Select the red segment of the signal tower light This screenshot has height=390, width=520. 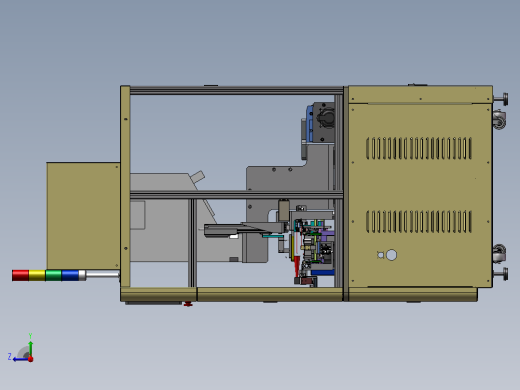[x=20, y=276]
